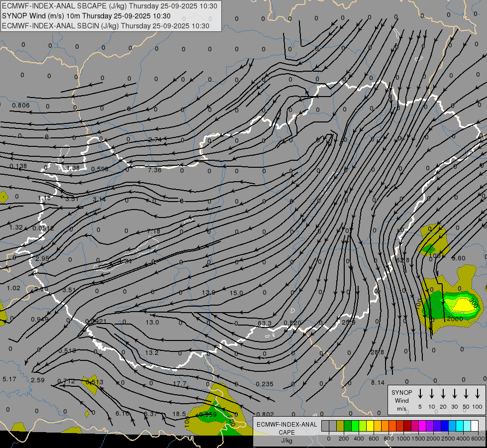Click the map value 0.949
Screen dimensions: 487x448
coord(40,319)
